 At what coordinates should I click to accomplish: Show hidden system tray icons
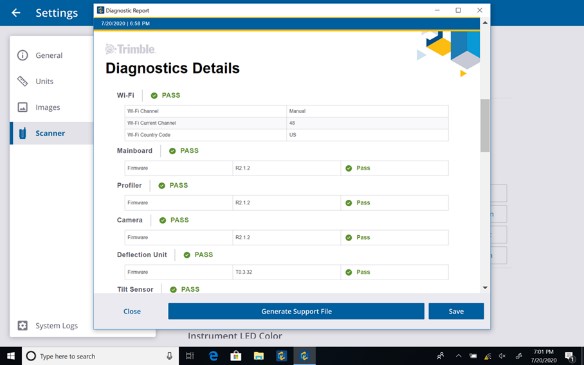[458, 356]
